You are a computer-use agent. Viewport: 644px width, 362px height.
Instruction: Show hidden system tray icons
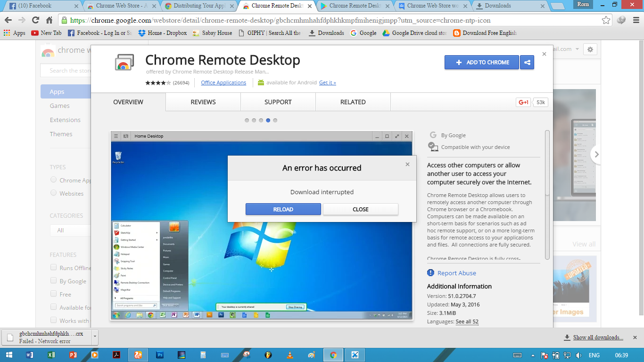point(533,355)
